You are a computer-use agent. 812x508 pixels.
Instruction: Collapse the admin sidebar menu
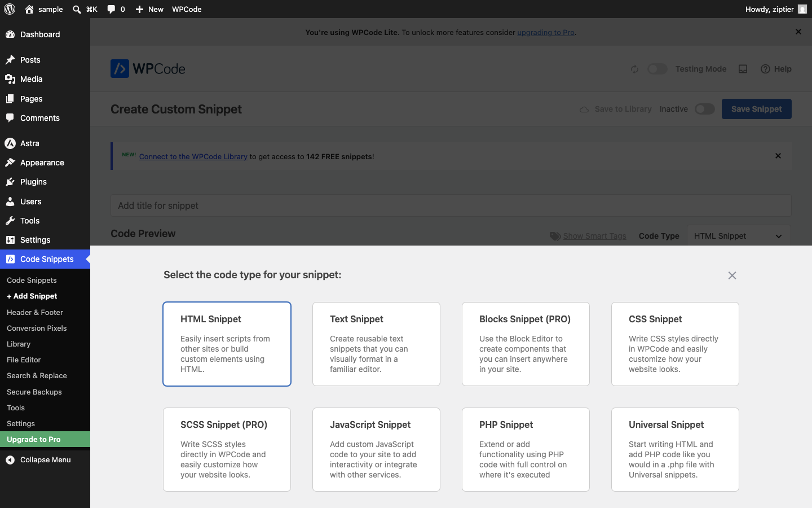tap(45, 459)
